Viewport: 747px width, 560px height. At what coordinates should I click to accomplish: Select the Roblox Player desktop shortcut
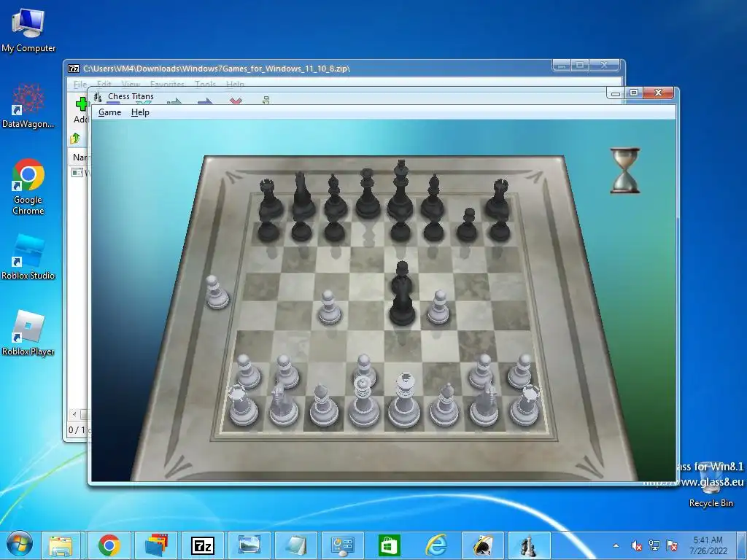click(28, 332)
